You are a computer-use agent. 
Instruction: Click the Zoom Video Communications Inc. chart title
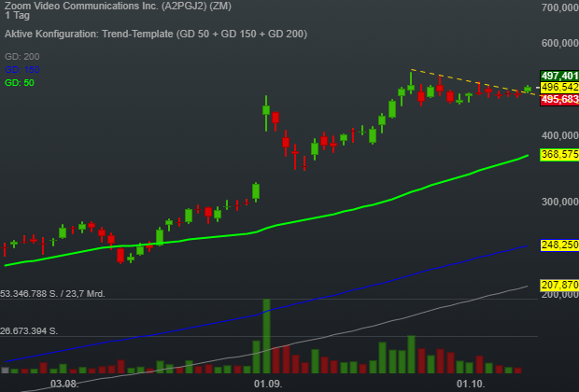(x=118, y=6)
